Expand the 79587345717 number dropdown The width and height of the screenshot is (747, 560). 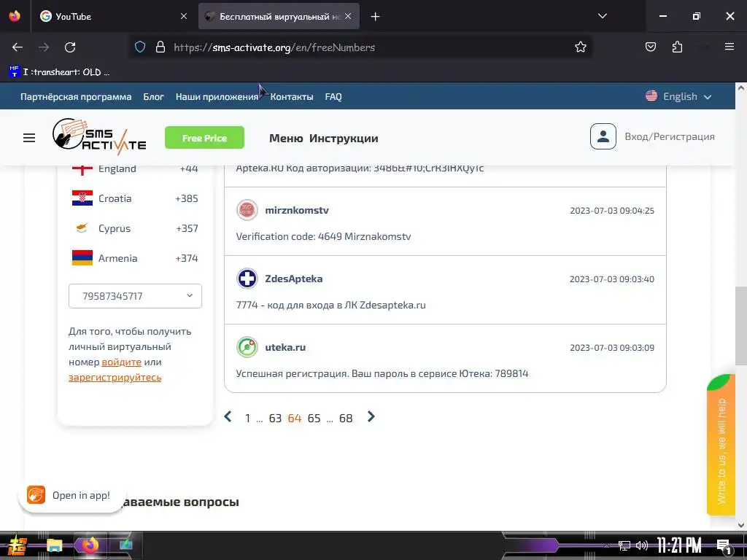135,296
